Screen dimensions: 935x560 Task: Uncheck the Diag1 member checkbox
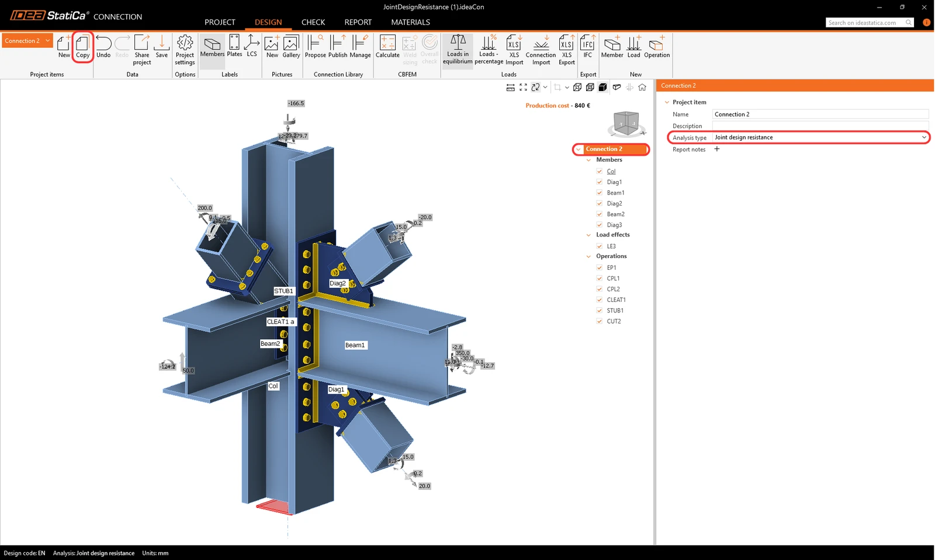click(x=600, y=182)
